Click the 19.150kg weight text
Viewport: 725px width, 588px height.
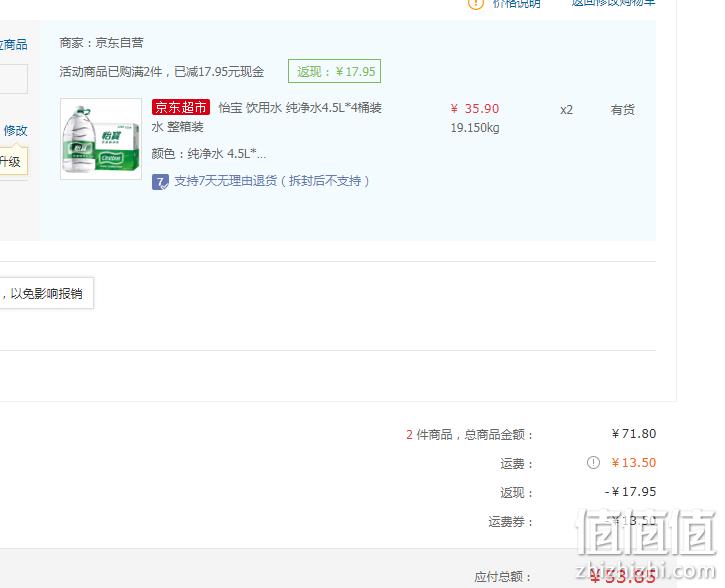point(475,128)
